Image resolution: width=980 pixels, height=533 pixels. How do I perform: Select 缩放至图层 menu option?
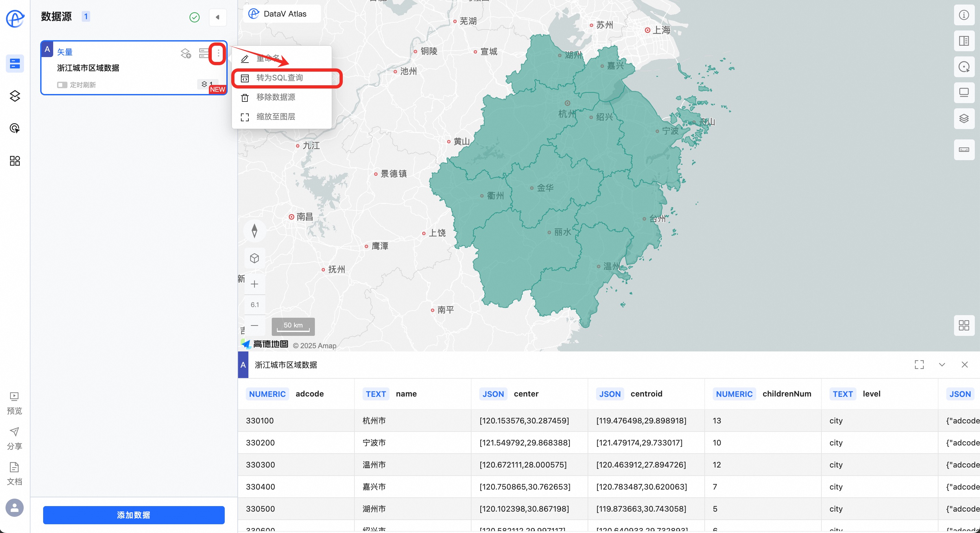[x=276, y=117]
